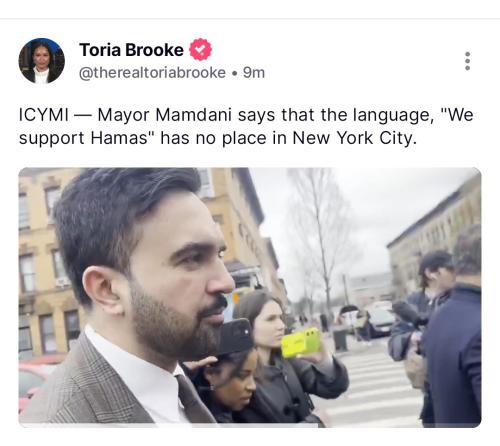500x446 pixels.
Task: Click the yellow-green phone in the video
Action: [x=301, y=342]
